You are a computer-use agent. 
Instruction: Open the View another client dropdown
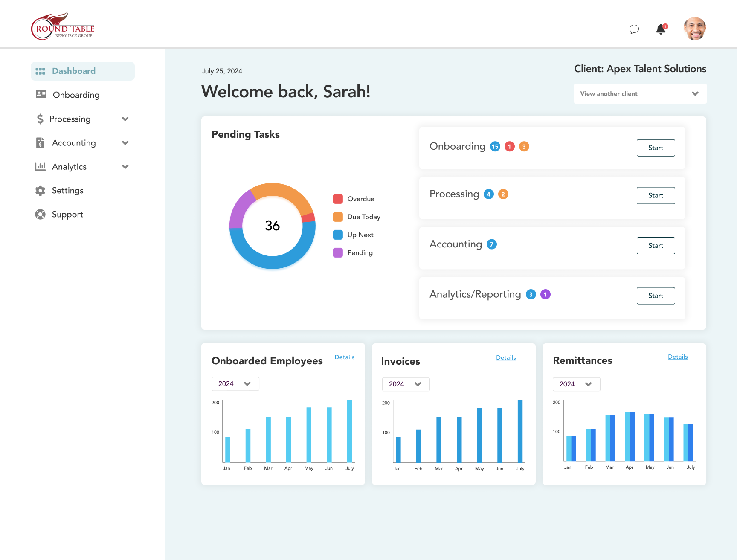click(640, 93)
